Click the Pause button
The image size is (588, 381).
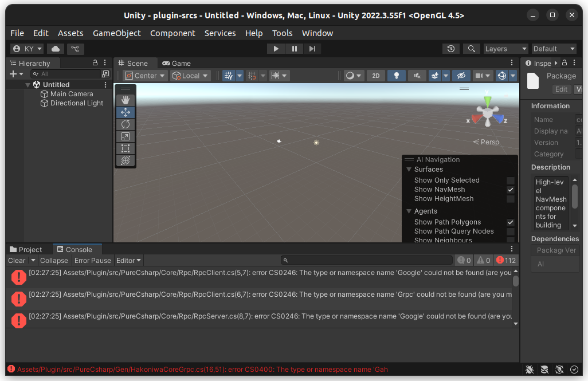[294, 49]
